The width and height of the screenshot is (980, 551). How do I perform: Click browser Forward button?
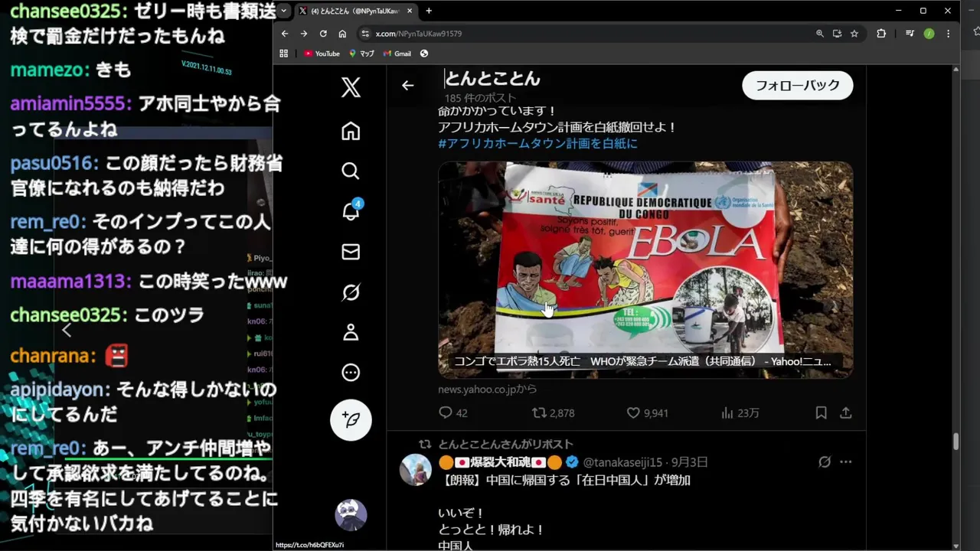coord(304,34)
